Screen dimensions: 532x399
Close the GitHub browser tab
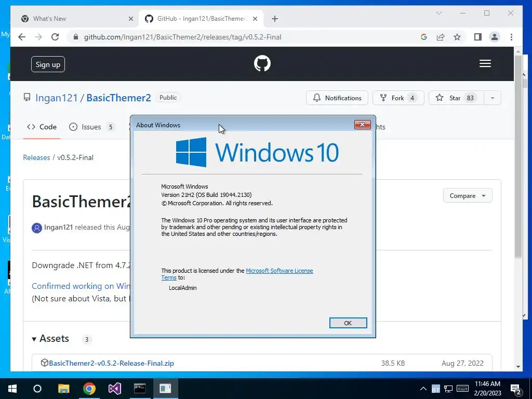(255, 19)
